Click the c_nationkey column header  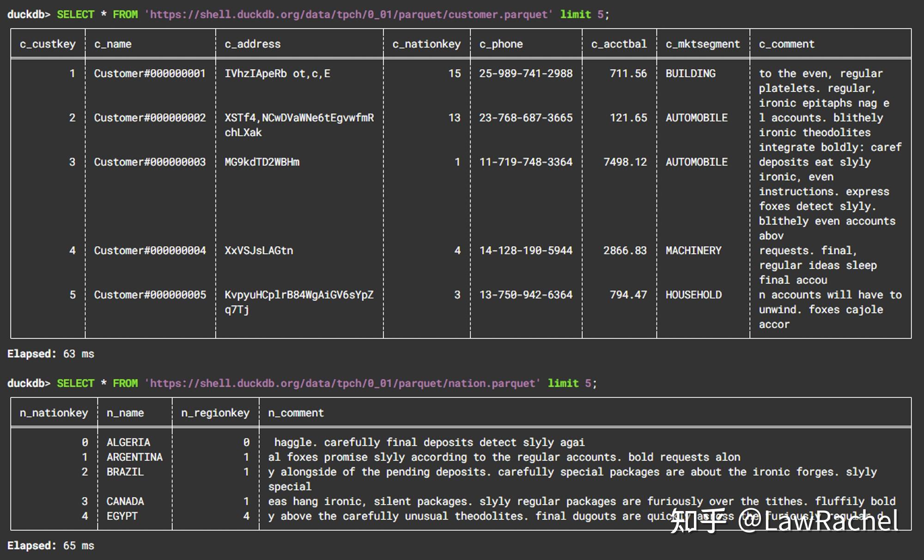click(x=426, y=44)
